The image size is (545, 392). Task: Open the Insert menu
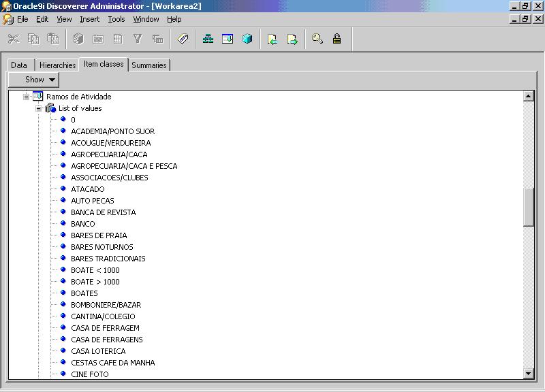(x=89, y=19)
